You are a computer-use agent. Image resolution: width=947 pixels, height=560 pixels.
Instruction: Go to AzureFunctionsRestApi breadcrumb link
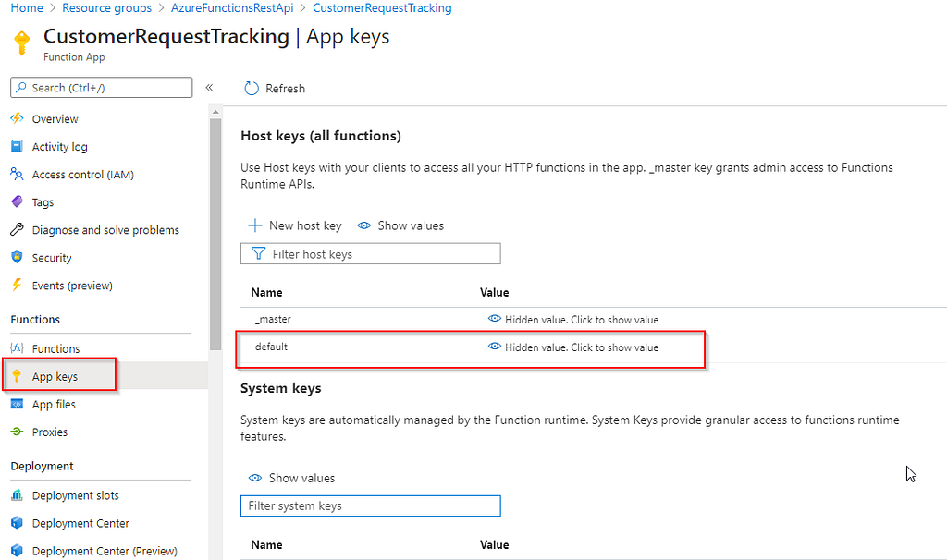(x=232, y=7)
